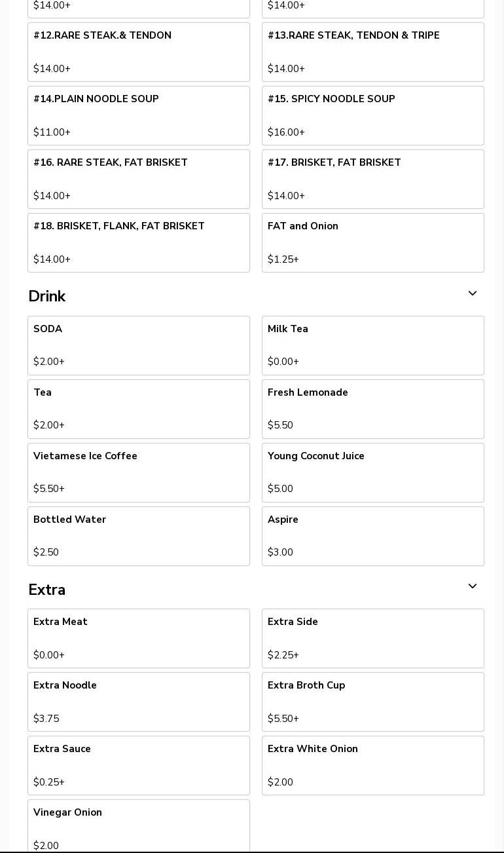The height and width of the screenshot is (853, 504).
Task: Open the SODA drink item
Action: [139, 345]
